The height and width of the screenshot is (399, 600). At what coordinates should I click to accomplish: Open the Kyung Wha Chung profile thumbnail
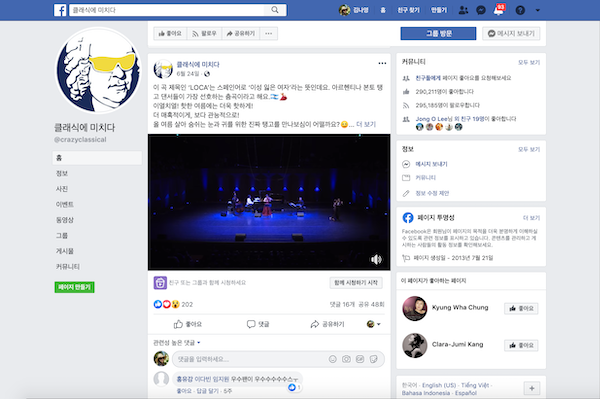[414, 308]
